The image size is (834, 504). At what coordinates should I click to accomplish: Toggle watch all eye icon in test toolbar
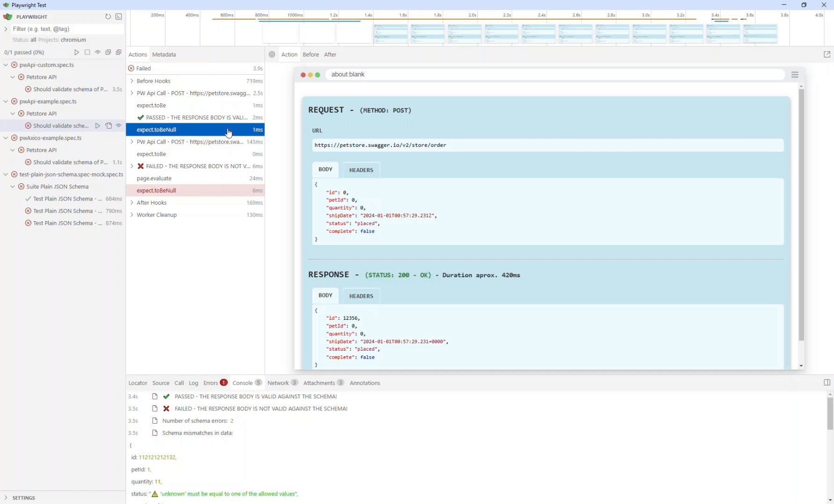point(98,52)
